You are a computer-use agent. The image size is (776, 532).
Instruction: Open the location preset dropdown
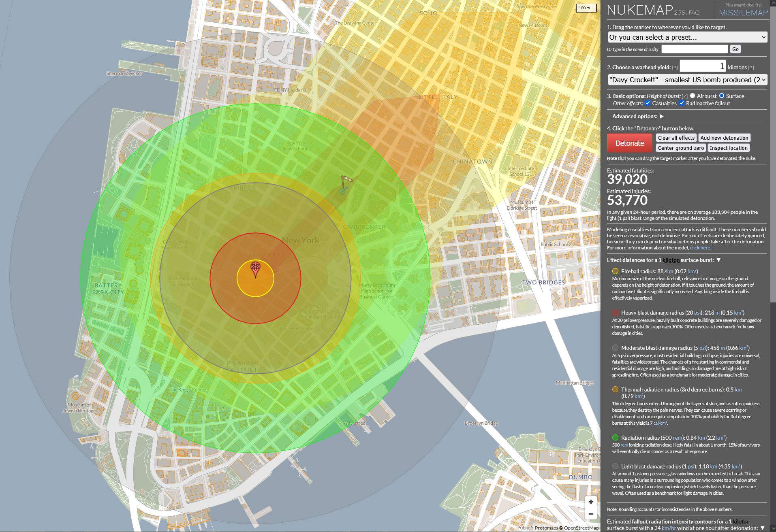pos(687,37)
